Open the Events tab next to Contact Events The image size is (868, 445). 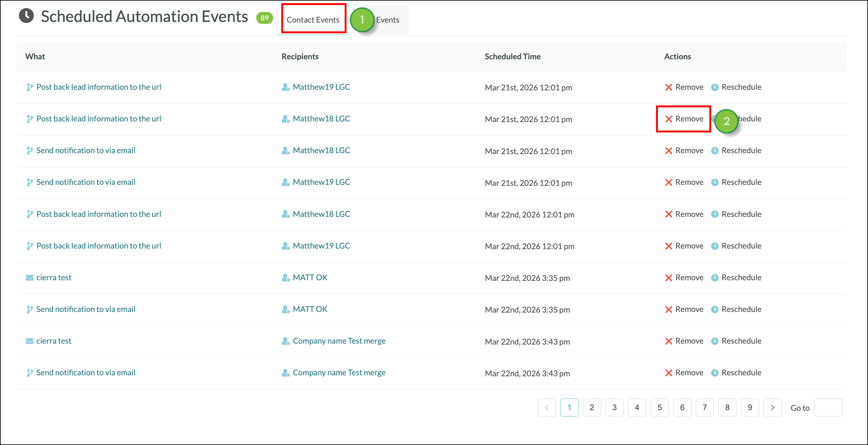[388, 19]
